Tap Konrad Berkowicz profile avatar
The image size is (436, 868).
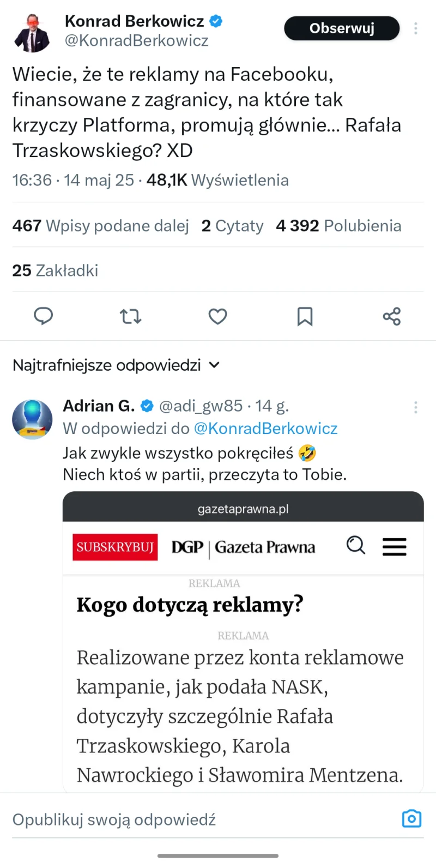tap(32, 33)
